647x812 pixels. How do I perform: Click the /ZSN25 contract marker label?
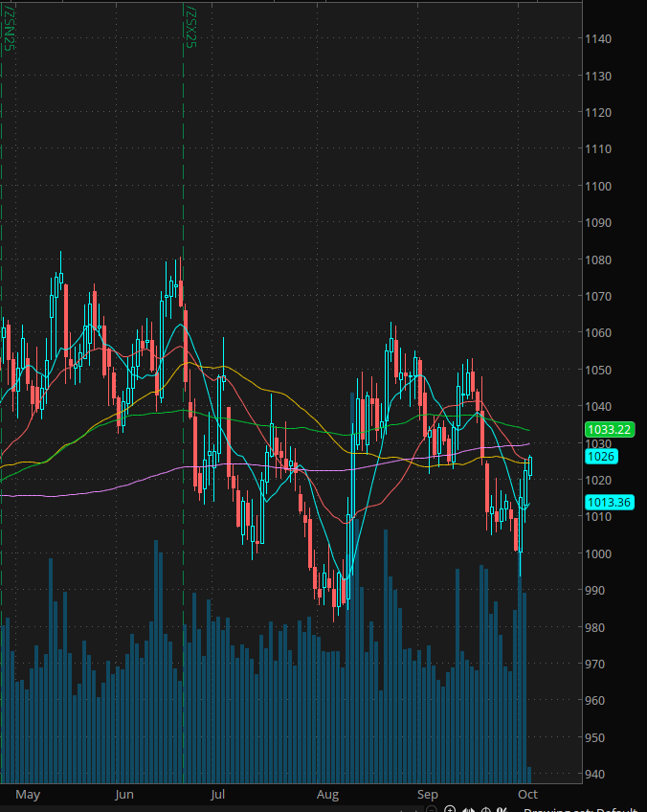click(9, 28)
